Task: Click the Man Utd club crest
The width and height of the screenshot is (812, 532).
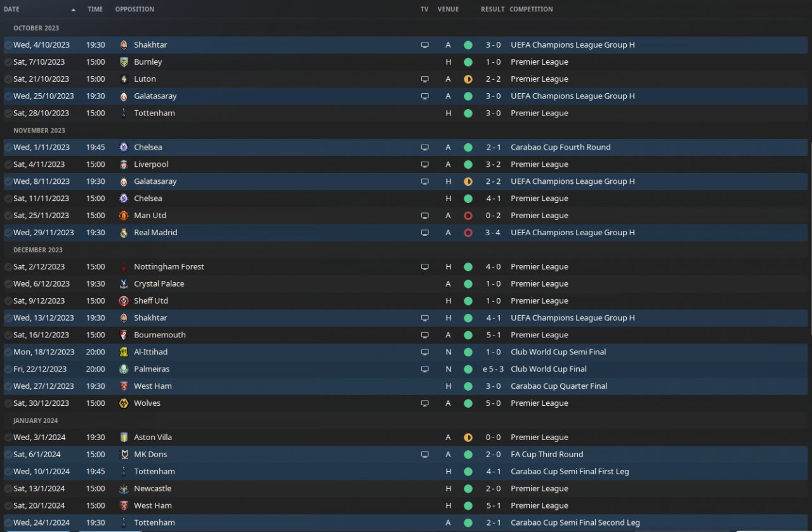Action: click(124, 216)
